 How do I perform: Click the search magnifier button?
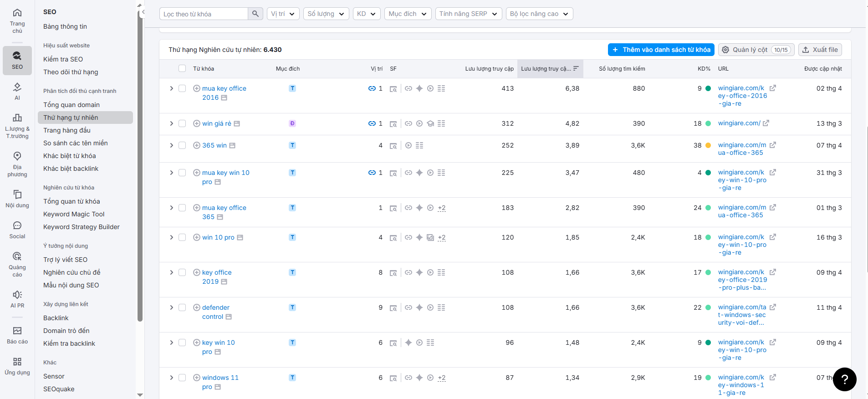point(255,14)
